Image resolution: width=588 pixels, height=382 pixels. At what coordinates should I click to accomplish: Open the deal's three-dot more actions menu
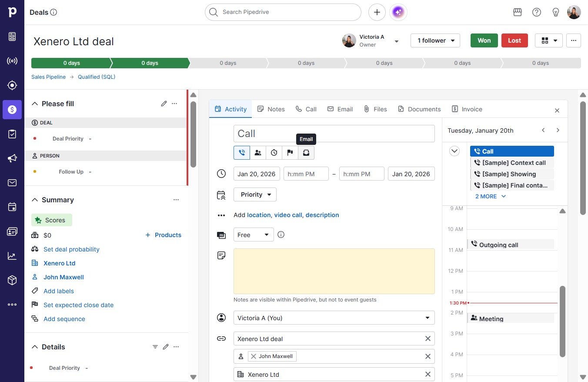(x=574, y=40)
